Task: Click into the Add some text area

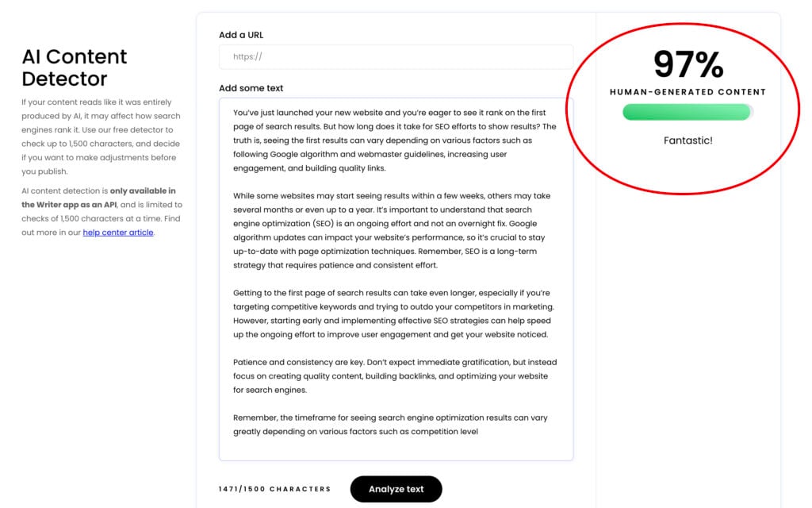Action: (395, 278)
